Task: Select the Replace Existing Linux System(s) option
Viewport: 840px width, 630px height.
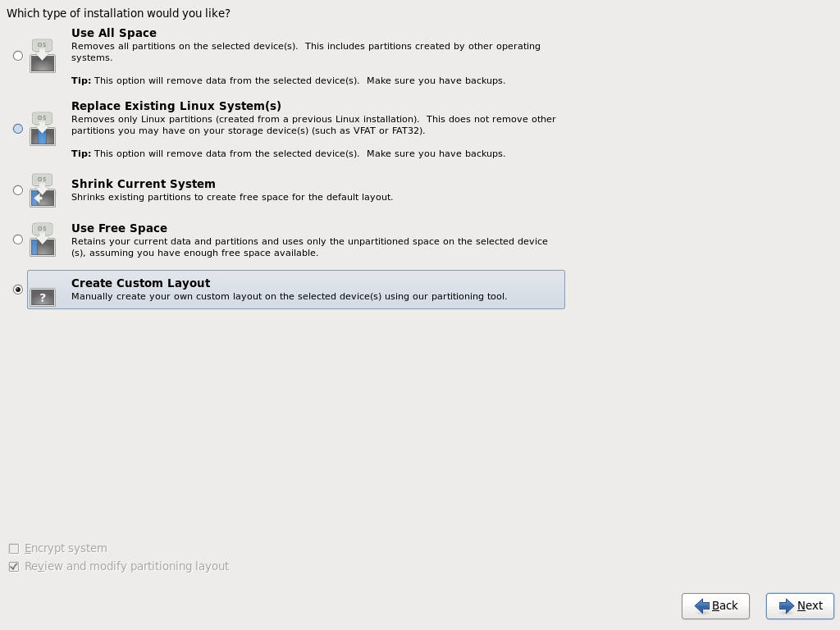Action: click(17, 129)
